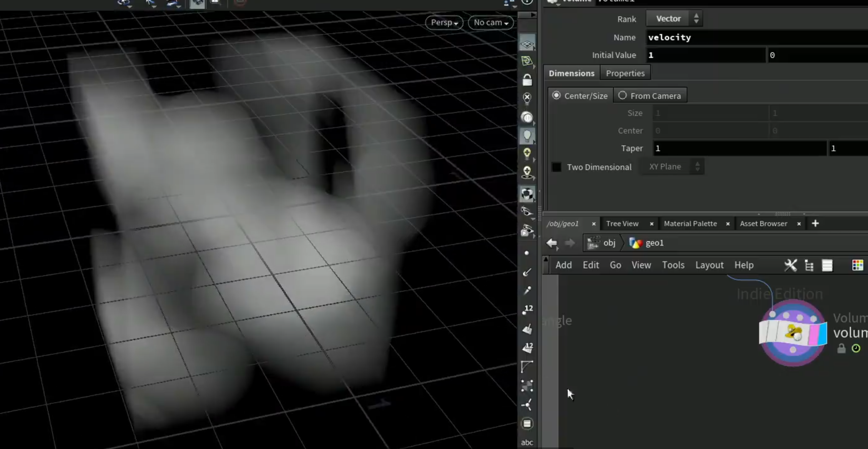Open the Rank Vector dropdown
This screenshot has height=449, width=868.
click(674, 19)
